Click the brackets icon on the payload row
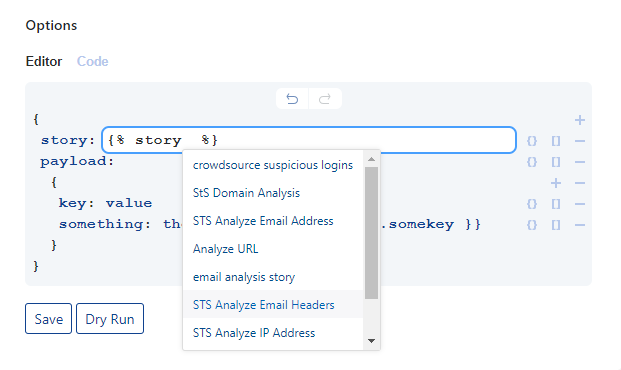The width and height of the screenshot is (621, 370). pos(556,162)
